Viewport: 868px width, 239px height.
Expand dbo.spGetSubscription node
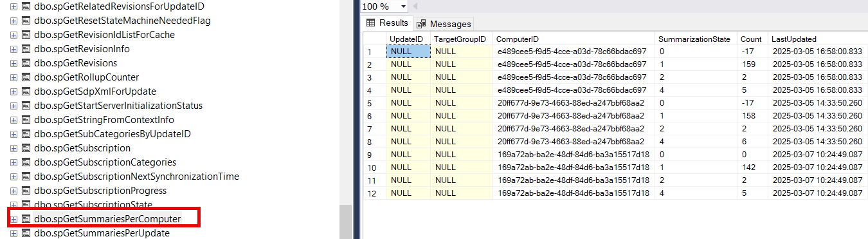pyautogui.click(x=14, y=148)
